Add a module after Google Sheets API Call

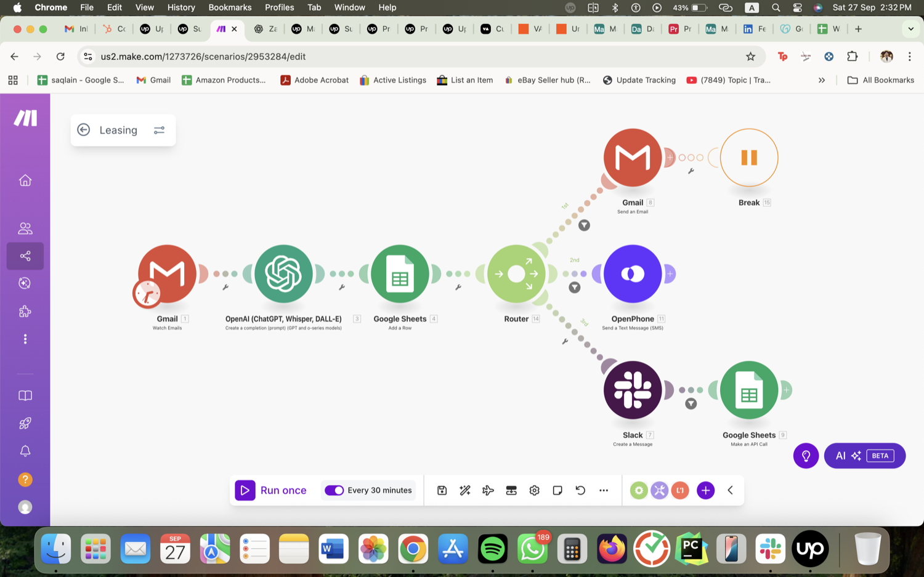786,390
